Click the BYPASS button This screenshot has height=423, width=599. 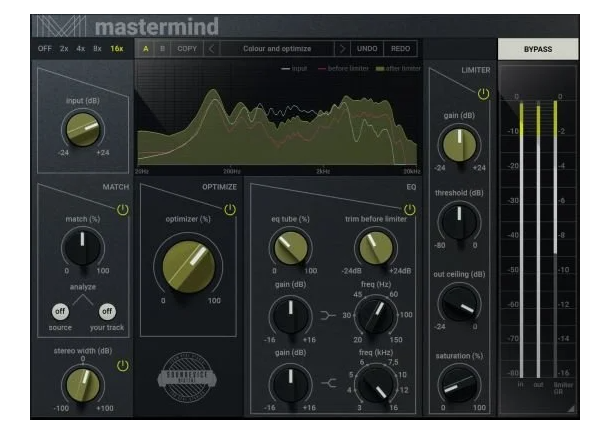point(538,49)
